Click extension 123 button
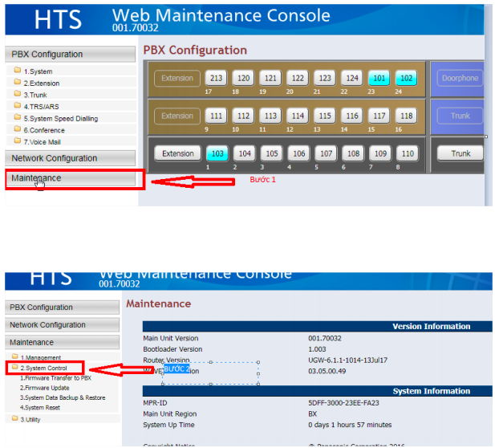Image resolution: width=495 pixels, height=448 pixels. tap(325, 78)
